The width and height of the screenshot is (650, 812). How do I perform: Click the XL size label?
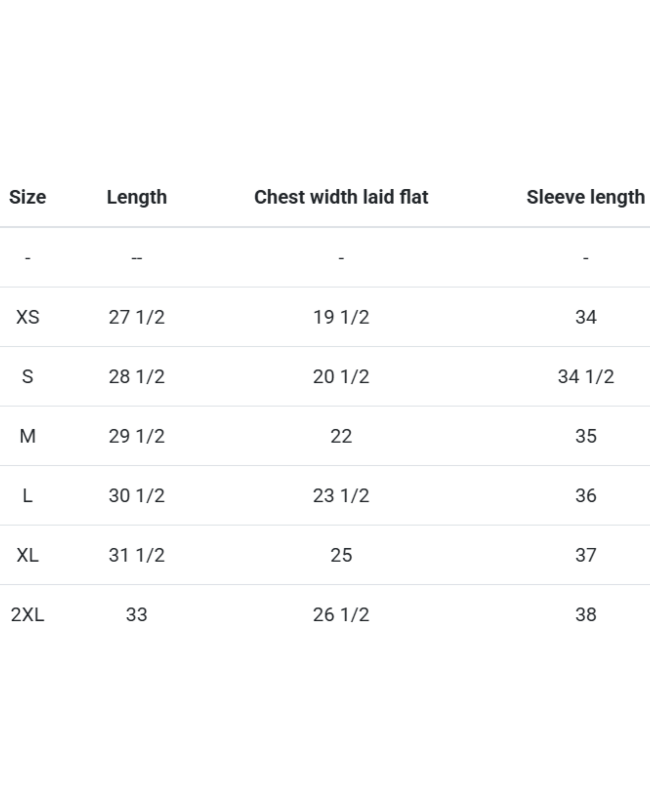click(27, 555)
